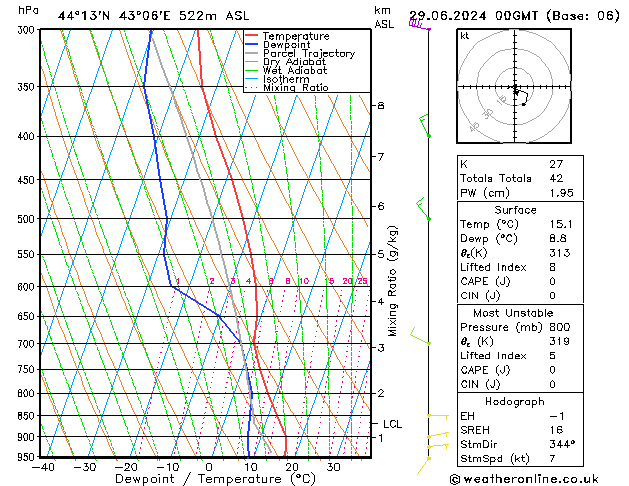Select the blue Dewpoint legend entry

pos(290,45)
